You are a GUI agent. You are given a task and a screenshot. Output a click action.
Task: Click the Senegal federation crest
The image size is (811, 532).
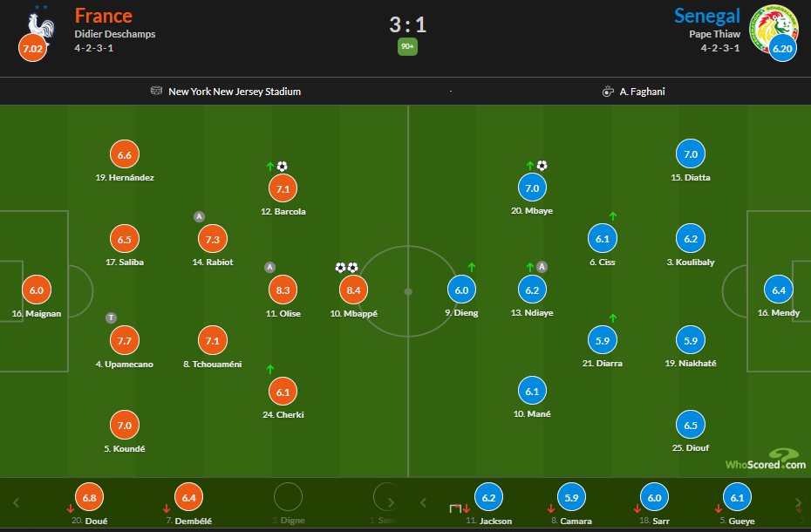tap(774, 29)
